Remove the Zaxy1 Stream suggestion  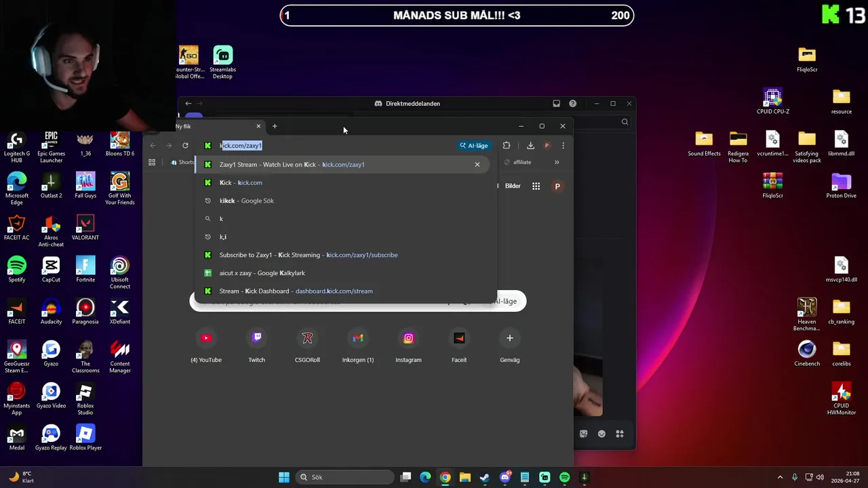pos(477,165)
